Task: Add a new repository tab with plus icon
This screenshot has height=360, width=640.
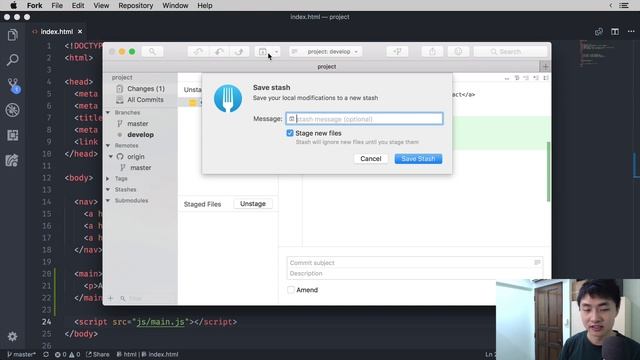Action: click(x=545, y=67)
